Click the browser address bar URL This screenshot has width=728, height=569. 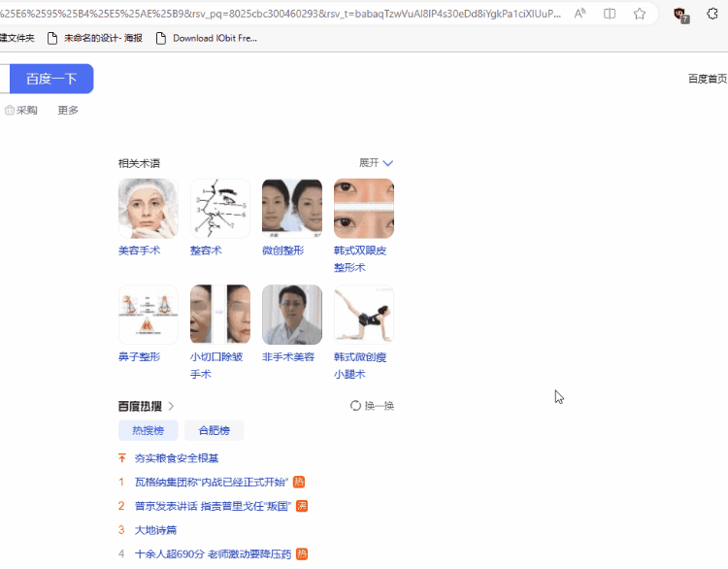(281, 14)
